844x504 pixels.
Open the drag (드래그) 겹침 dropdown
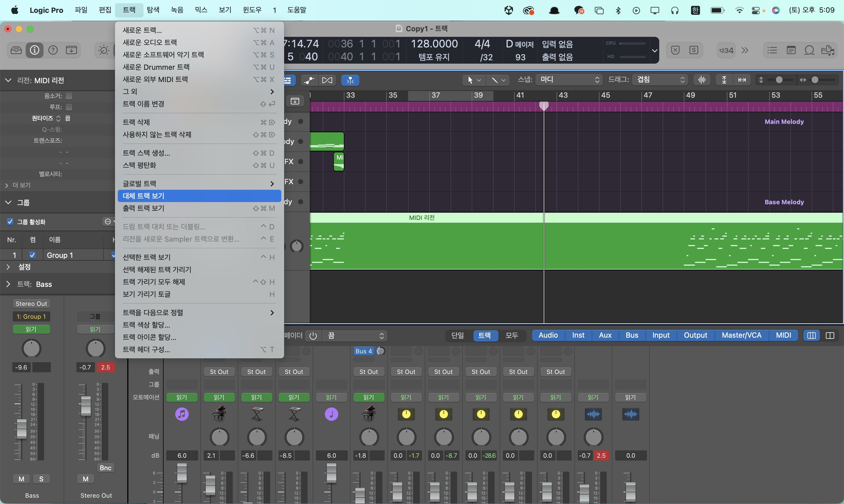(x=660, y=80)
